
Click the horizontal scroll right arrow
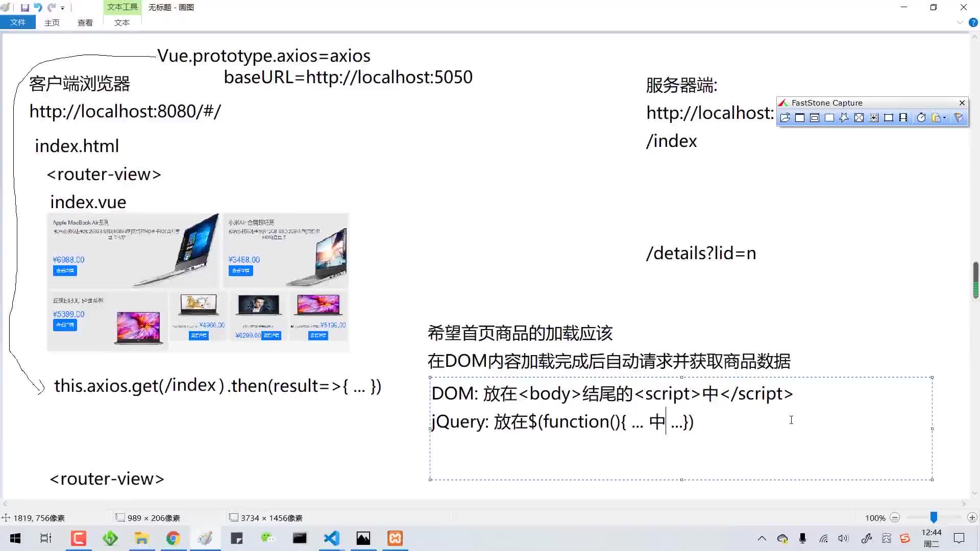pyautogui.click(x=964, y=504)
